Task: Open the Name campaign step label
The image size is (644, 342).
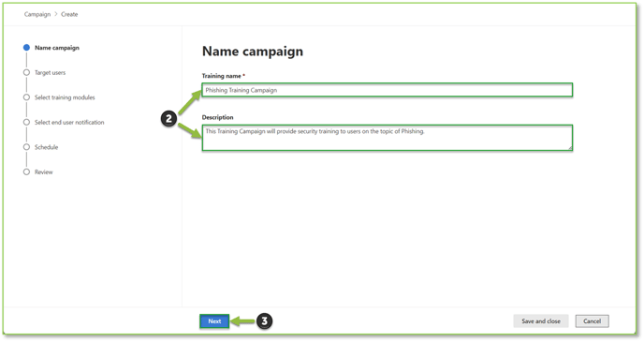Action: [57, 48]
